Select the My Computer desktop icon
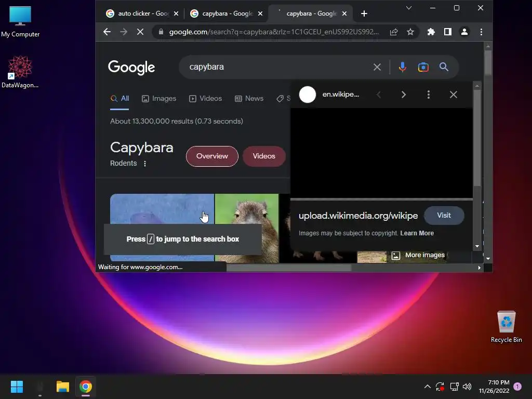Viewport: 532px width, 399px height. [x=20, y=21]
